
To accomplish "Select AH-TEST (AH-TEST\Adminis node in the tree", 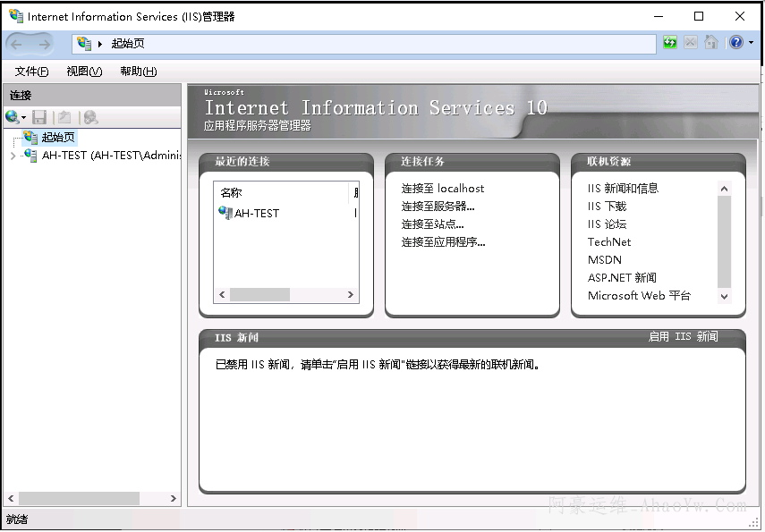I will click(x=111, y=156).
